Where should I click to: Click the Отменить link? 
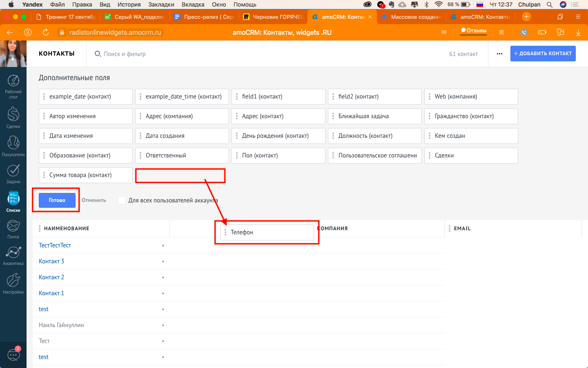(94, 200)
